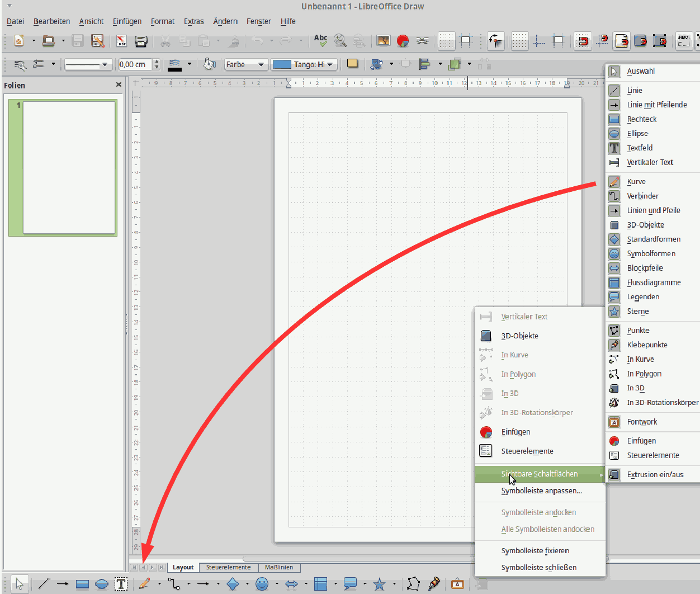Open dropdown arrow next to the Stars tool
The image size is (700, 594).
(394, 584)
